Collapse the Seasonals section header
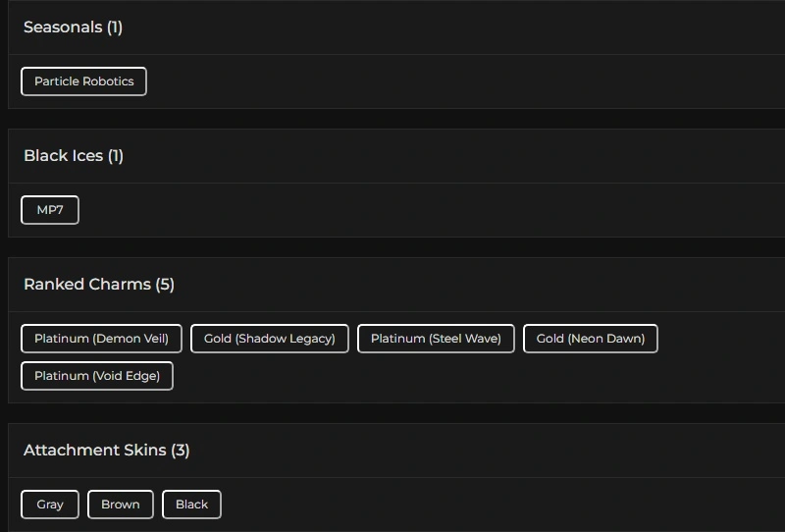 (x=63, y=27)
